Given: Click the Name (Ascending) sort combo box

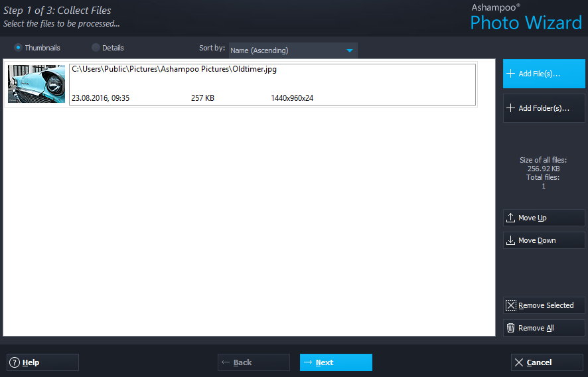Looking at the screenshot, I should [285, 50].
